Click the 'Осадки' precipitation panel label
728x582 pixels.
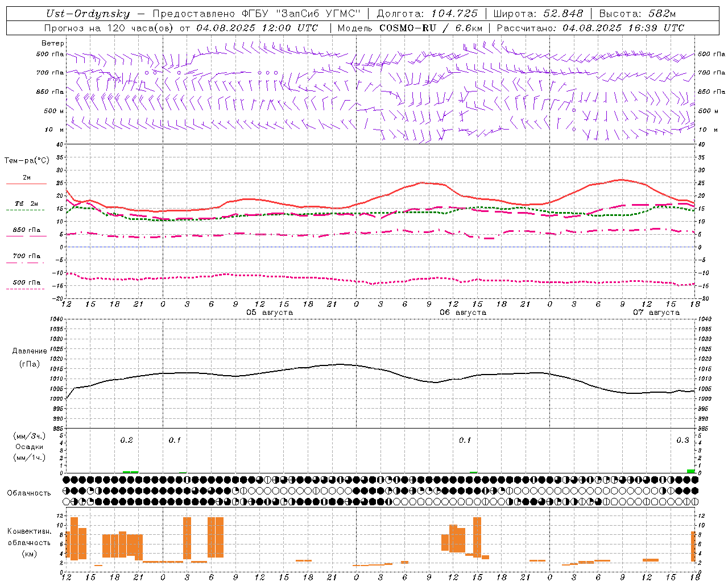point(30,447)
